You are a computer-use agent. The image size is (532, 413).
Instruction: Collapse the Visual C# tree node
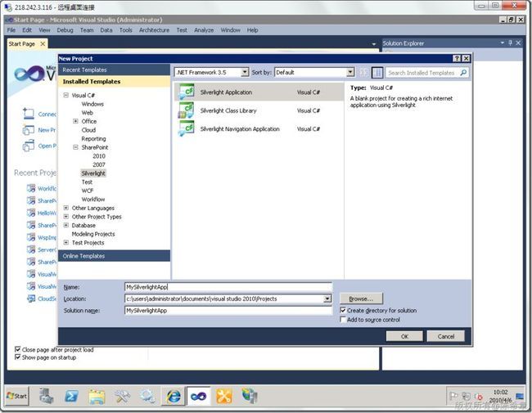(65, 95)
